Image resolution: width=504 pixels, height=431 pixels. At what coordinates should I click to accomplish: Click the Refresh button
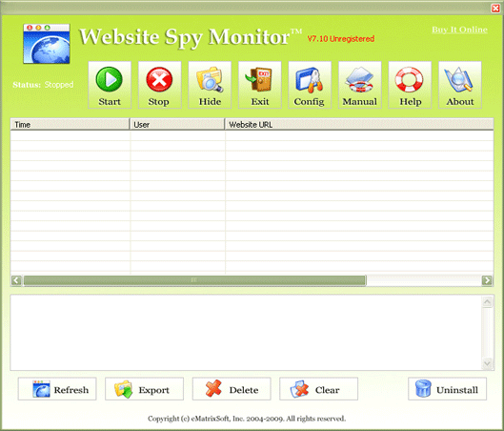[57, 389]
